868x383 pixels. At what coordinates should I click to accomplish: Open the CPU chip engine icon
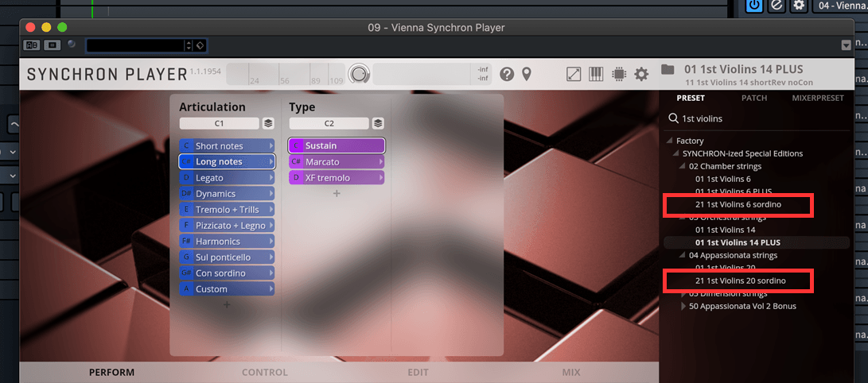click(x=618, y=74)
